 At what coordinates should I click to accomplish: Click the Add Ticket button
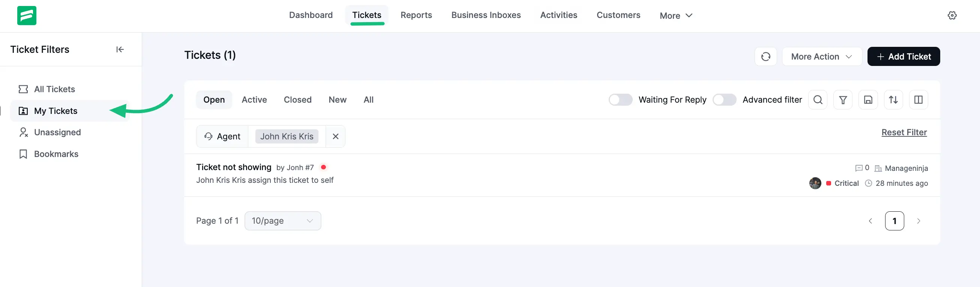[903, 57]
